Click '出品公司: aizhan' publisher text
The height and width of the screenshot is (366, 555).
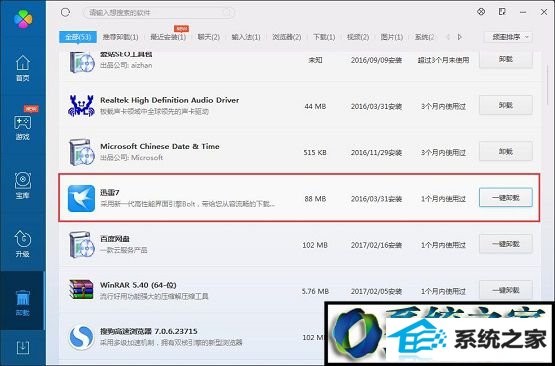coord(126,65)
